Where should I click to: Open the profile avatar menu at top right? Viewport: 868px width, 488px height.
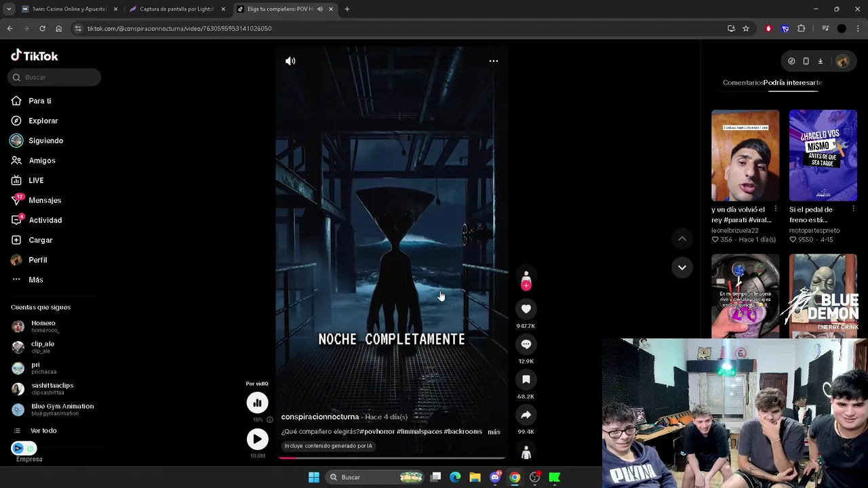(843, 61)
